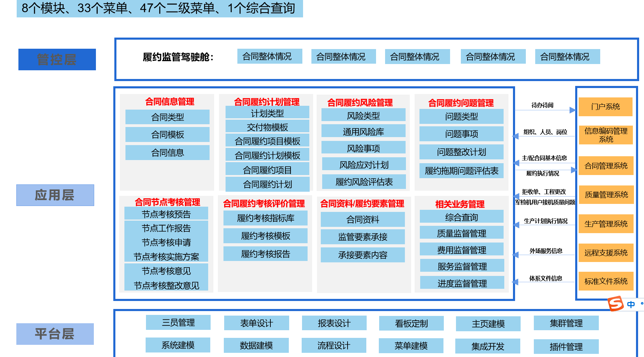
Task: Click the orange 门户系统 box
Action: (606, 106)
